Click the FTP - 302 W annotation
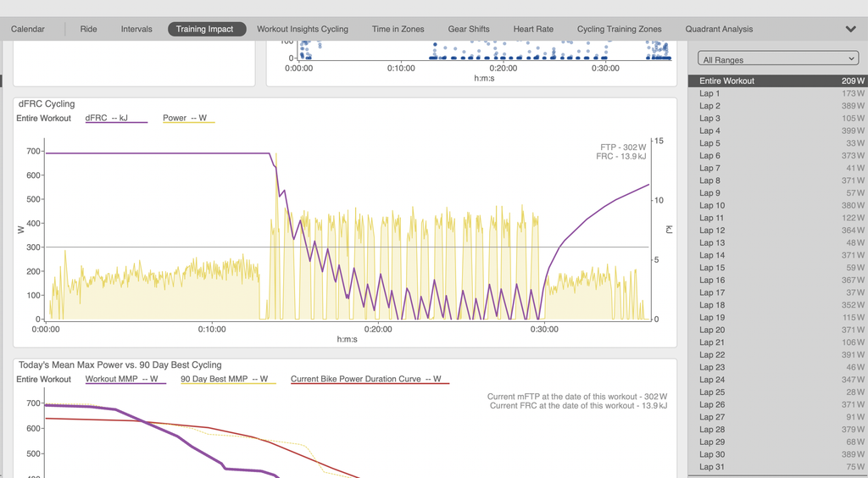 click(x=623, y=147)
